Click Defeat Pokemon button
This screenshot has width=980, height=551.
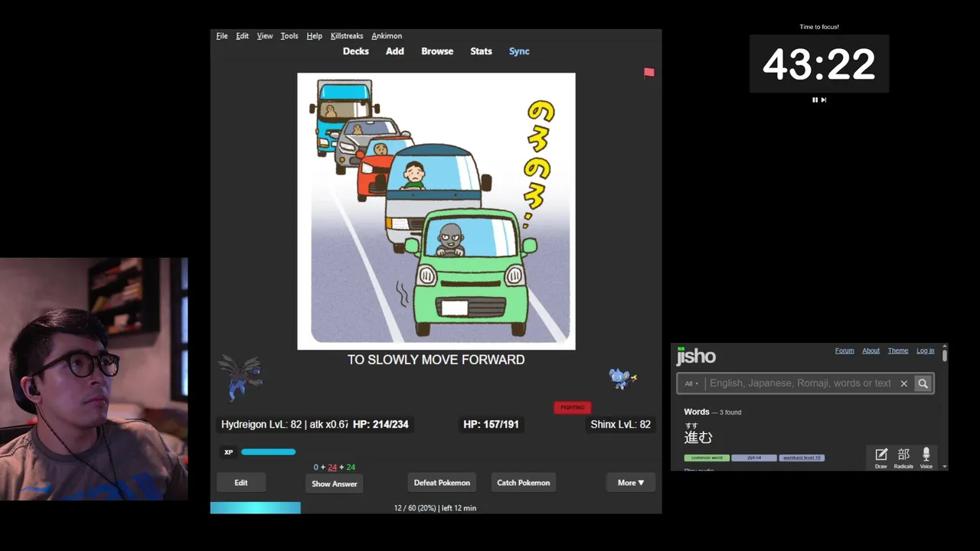tap(442, 483)
